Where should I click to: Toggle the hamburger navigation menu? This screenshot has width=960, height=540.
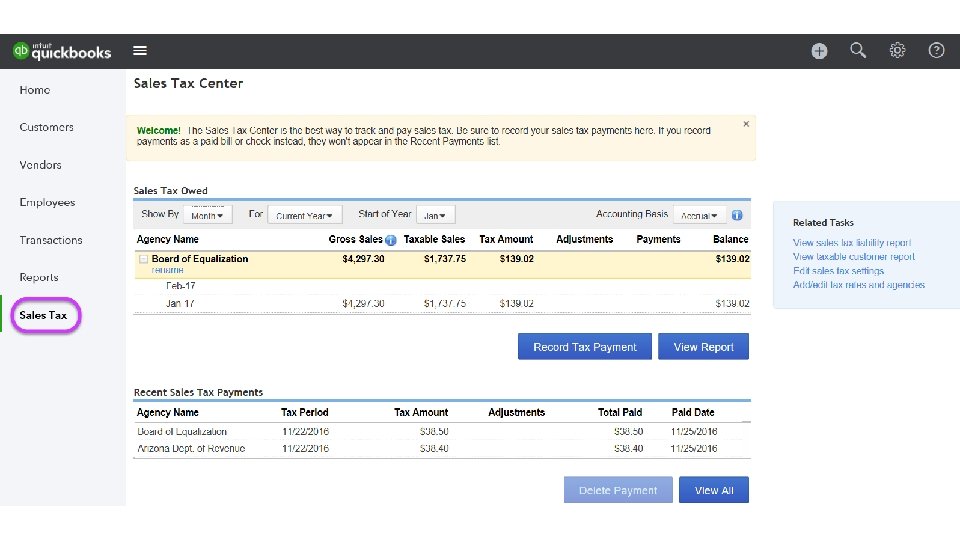point(140,51)
